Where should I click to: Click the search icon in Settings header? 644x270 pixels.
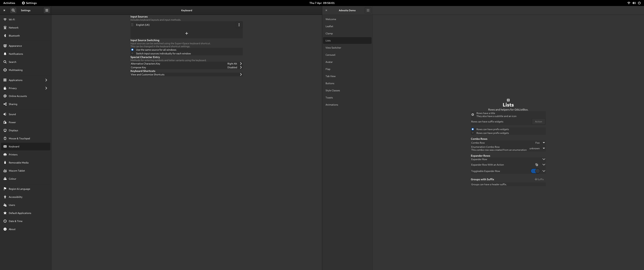[x=13, y=10]
